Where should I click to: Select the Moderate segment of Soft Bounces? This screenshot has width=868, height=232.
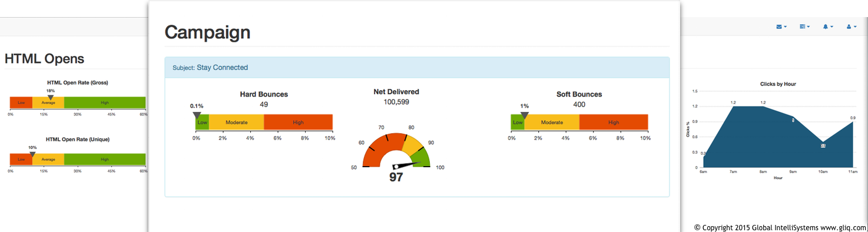(x=552, y=122)
